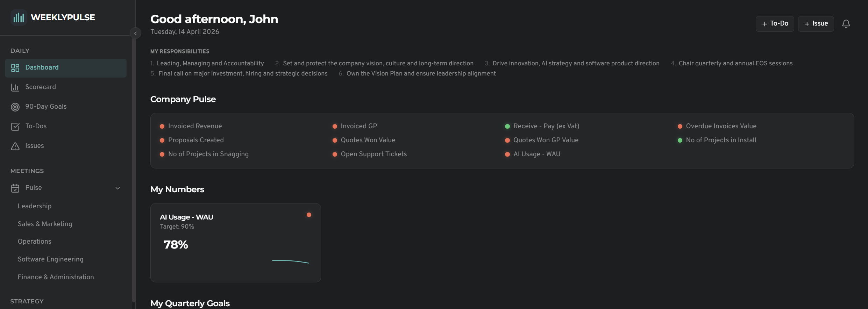This screenshot has width=868, height=309.
Task: Select Invoiced GP metric
Action: pyautogui.click(x=359, y=126)
